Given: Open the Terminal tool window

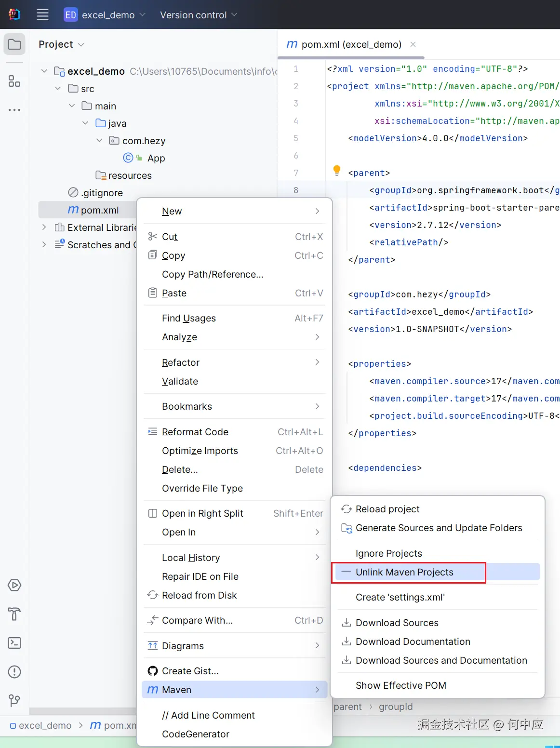Looking at the screenshot, I should [14, 643].
